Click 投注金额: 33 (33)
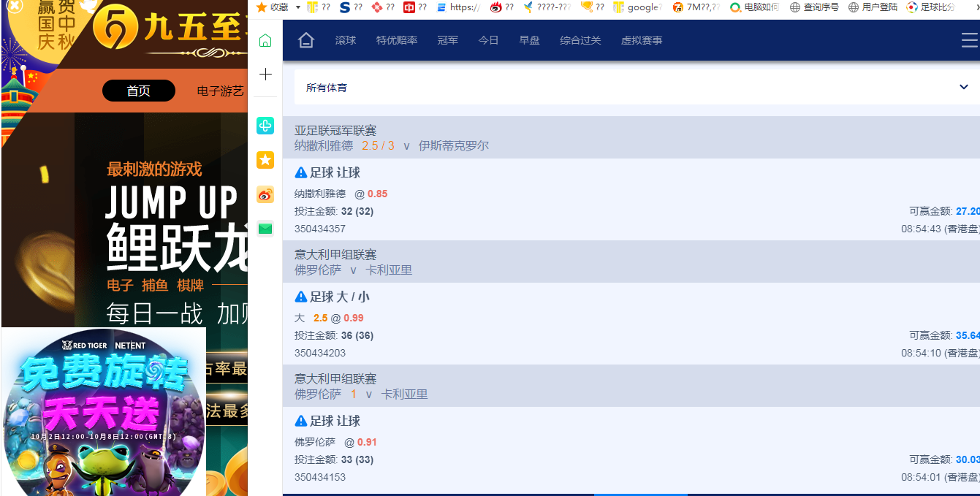Image resolution: width=980 pixels, height=496 pixels. click(x=334, y=459)
